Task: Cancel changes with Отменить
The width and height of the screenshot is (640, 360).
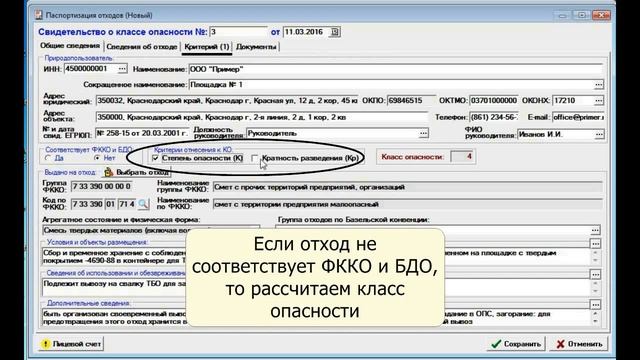Action: tap(579, 344)
